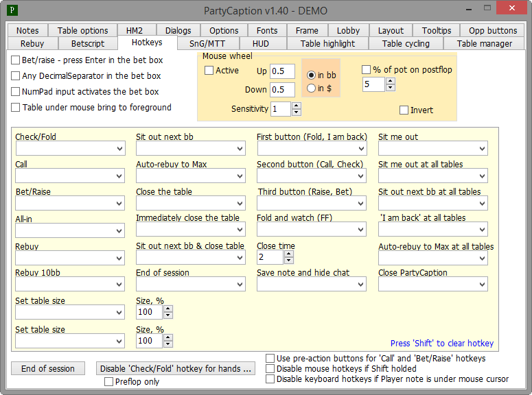This screenshot has height=395, width=532.
Task: Click the PartyCaption app icon in title bar
Action: coord(12,10)
